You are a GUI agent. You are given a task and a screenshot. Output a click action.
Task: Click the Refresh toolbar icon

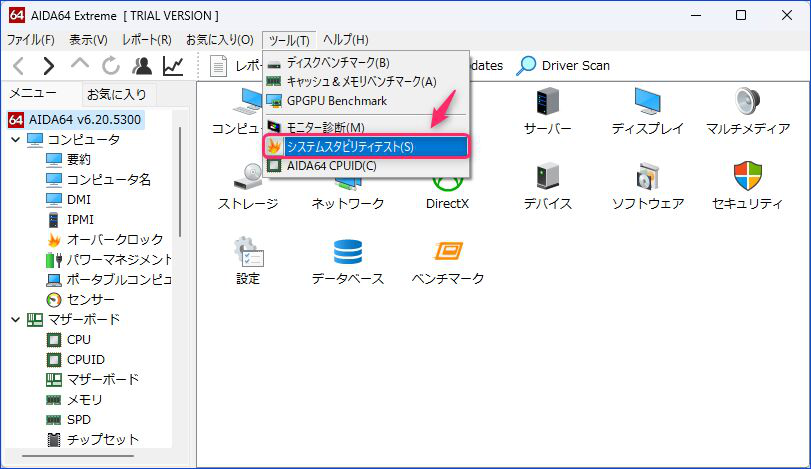[111, 66]
